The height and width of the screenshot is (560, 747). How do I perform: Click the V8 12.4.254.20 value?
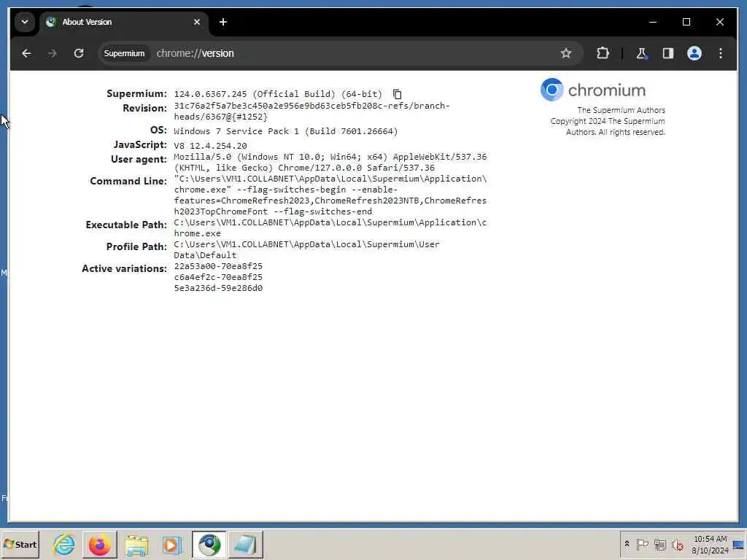210,146
